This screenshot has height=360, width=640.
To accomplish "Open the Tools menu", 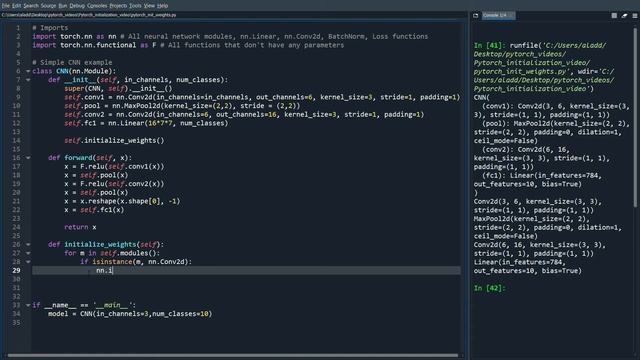I will pyautogui.click(x=135, y=6).
